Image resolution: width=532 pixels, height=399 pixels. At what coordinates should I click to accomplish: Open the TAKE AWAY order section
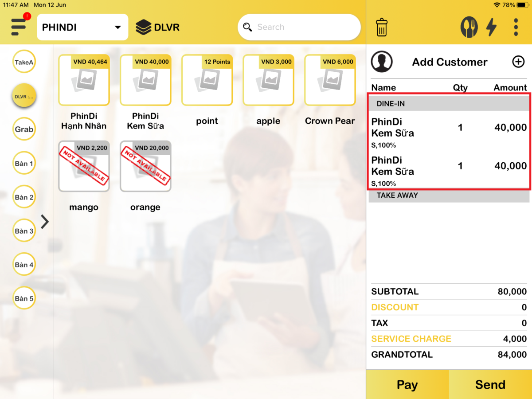coord(449,195)
